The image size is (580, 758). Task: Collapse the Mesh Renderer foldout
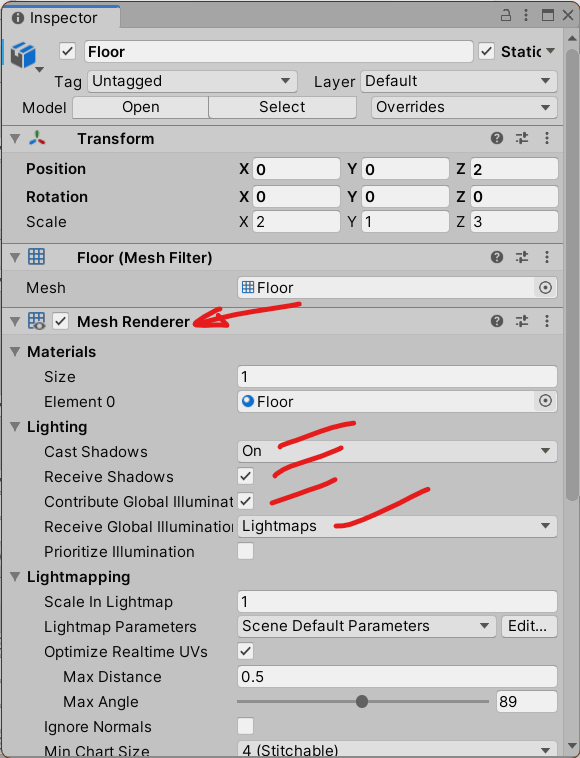point(15,321)
